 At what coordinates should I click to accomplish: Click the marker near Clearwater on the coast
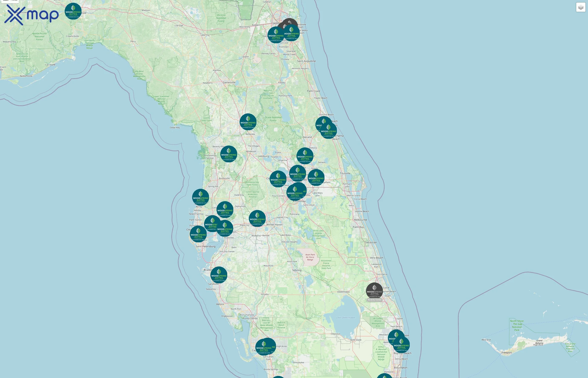tap(198, 234)
